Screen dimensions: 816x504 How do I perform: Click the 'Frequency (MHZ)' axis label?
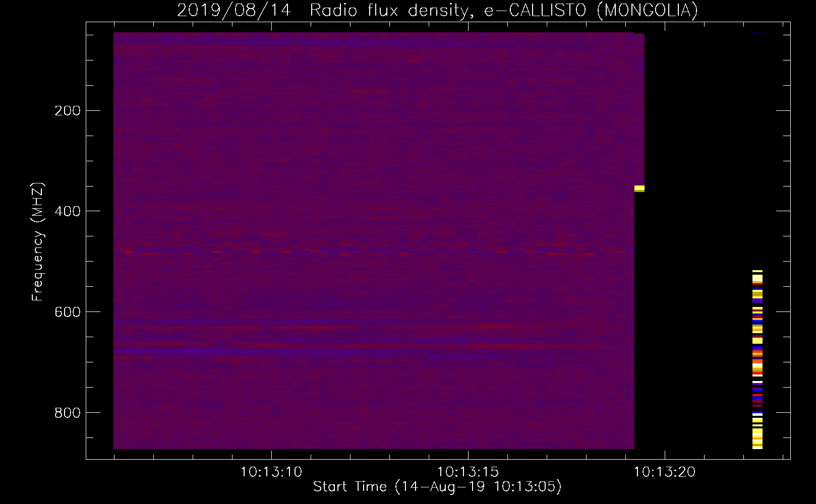(38, 242)
